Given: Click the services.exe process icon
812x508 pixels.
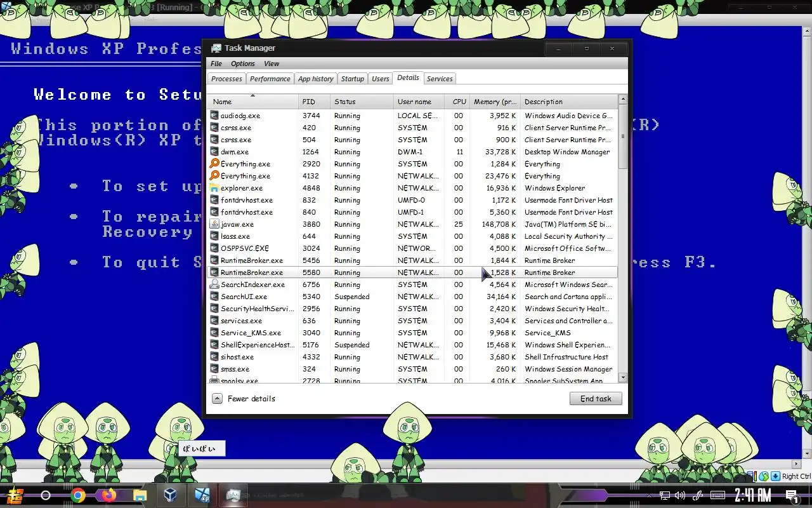Looking at the screenshot, I should (x=214, y=321).
